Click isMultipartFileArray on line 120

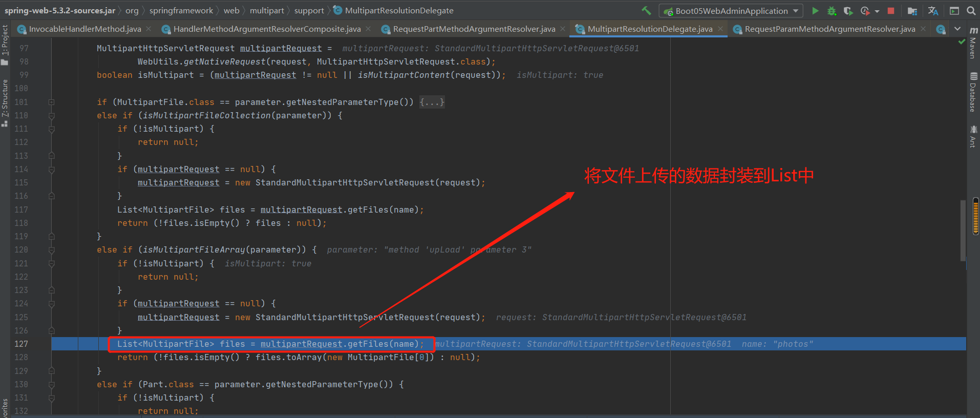tap(194, 249)
